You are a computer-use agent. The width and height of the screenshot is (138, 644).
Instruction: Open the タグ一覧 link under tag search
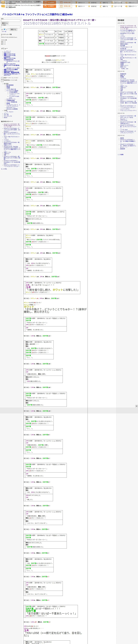pos(4,31)
